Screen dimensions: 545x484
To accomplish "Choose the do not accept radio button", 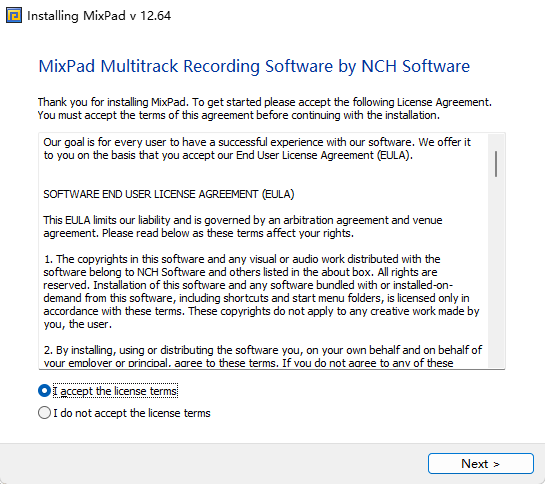I will pos(44,413).
